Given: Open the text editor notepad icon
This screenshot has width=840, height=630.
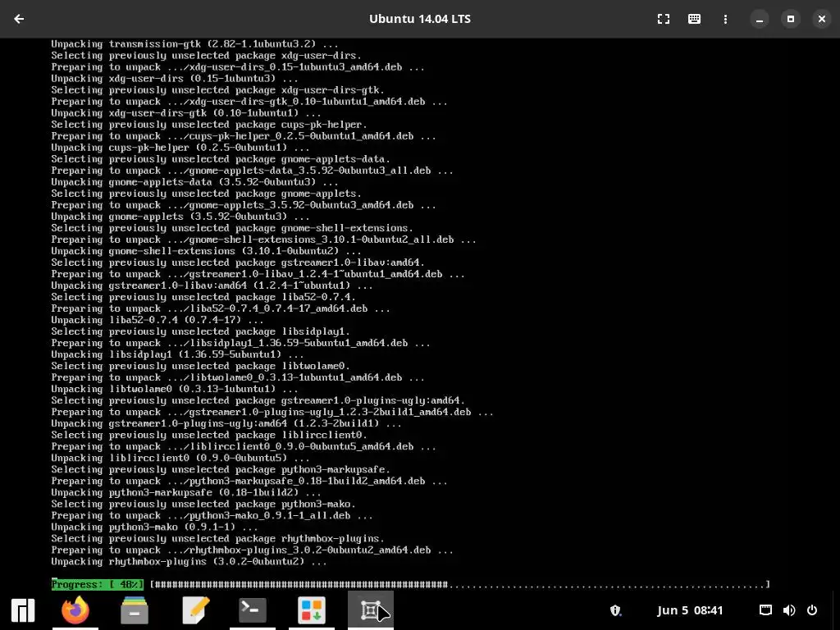Looking at the screenshot, I should pos(195,610).
